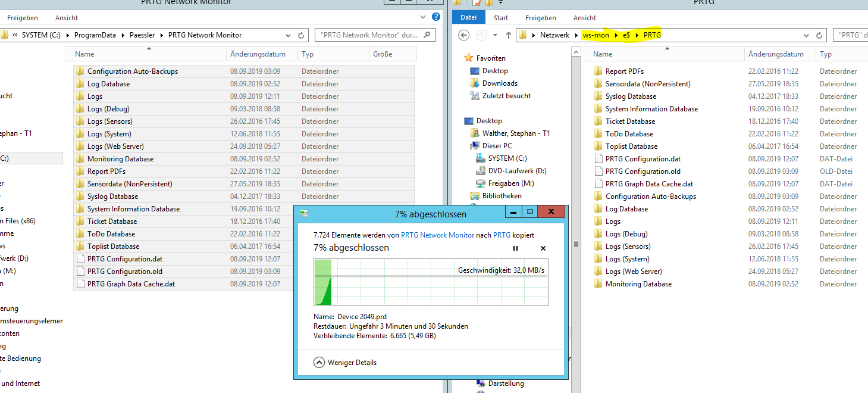This screenshot has height=393, width=868.
Task: Select Walther, Stephan - T1 user folder
Action: tap(516, 133)
